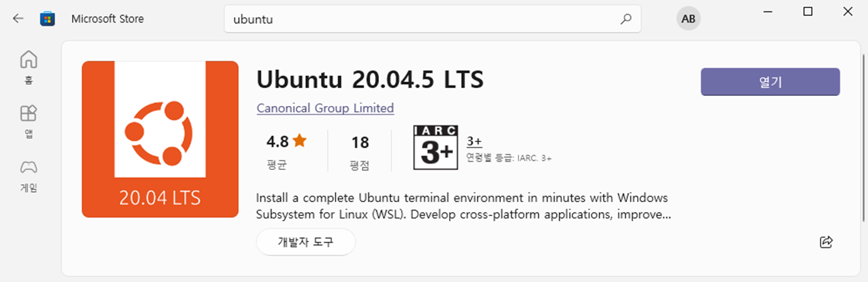Click the app description text

click(463, 207)
